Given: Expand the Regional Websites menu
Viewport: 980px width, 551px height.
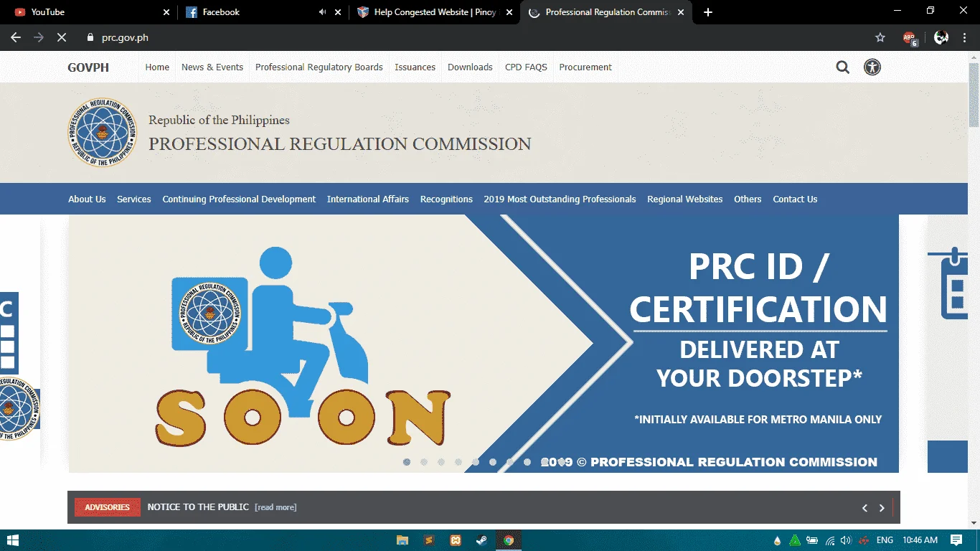Looking at the screenshot, I should (x=685, y=199).
